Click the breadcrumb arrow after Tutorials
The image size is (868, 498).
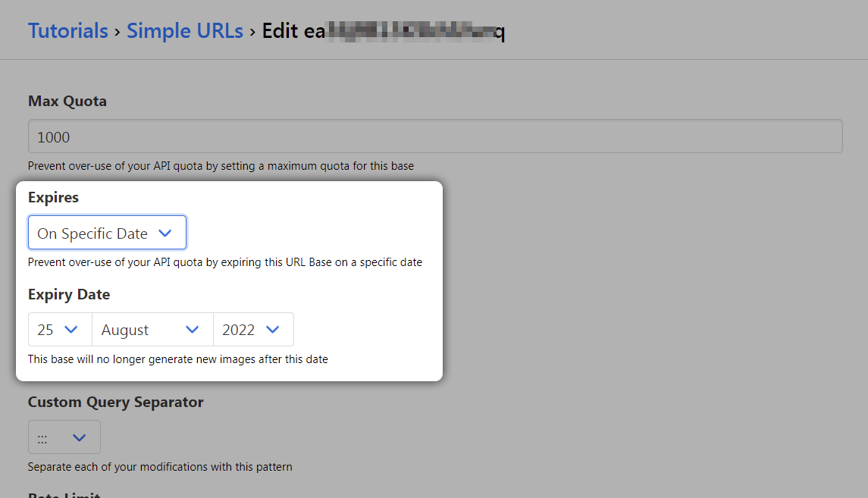118,32
